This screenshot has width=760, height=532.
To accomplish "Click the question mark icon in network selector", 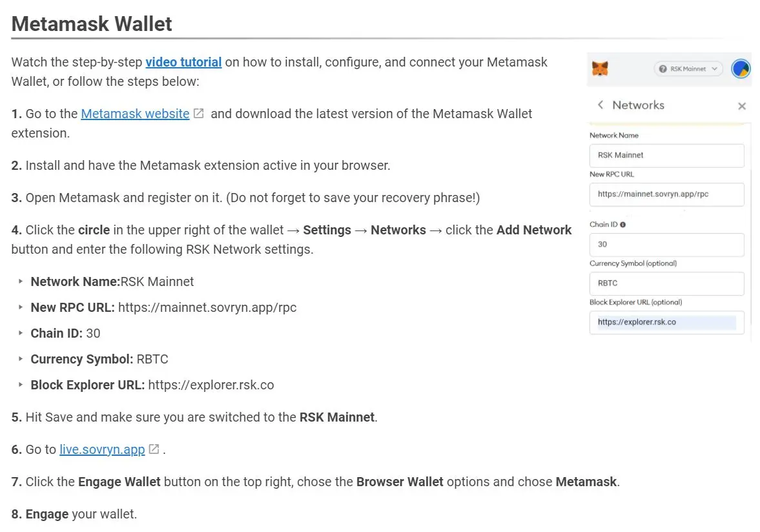I will [x=662, y=69].
